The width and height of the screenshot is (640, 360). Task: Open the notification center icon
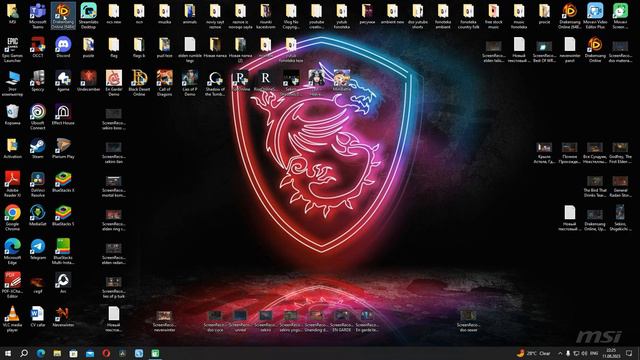pyautogui.click(x=629, y=353)
